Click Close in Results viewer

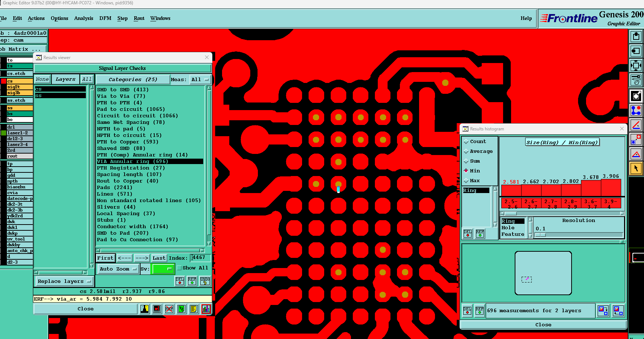(85, 309)
